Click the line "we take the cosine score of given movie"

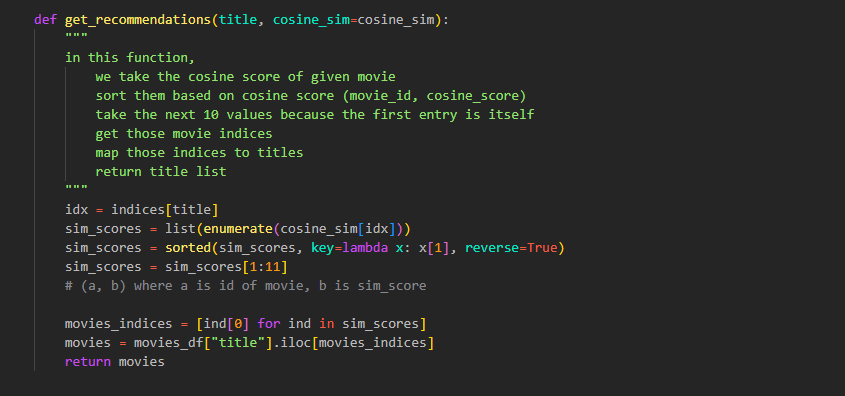[x=246, y=77]
